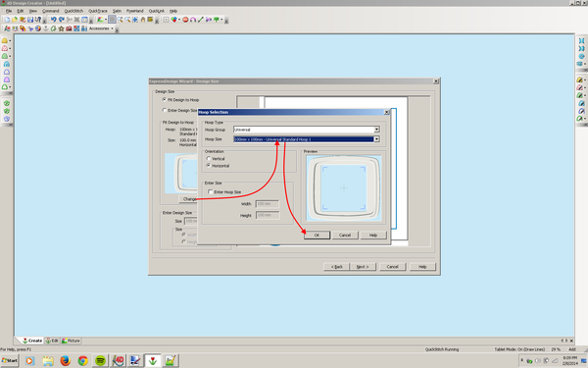Select the pink filled shape tool
Viewport: 588px width, 368px height.
pos(7,79)
